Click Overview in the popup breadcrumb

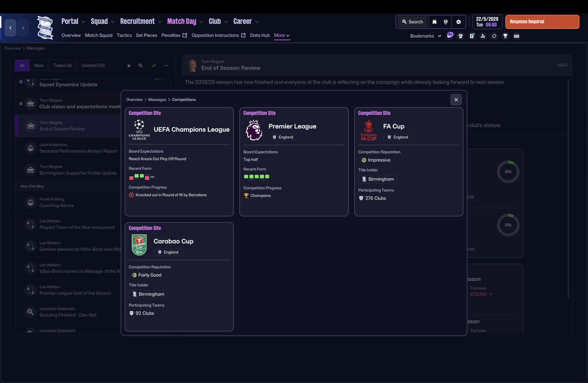pos(134,100)
